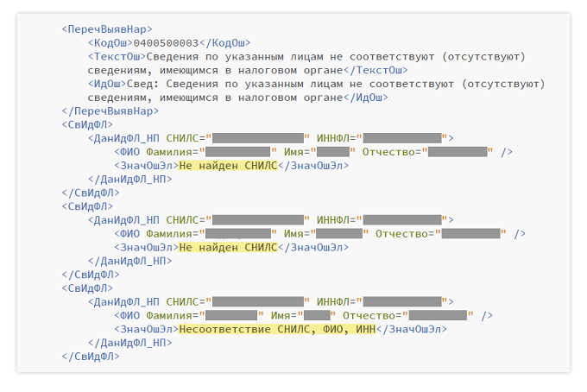The image size is (587, 392).
Task: Click the redacted СНИЛС value in first record
Action: (x=258, y=138)
